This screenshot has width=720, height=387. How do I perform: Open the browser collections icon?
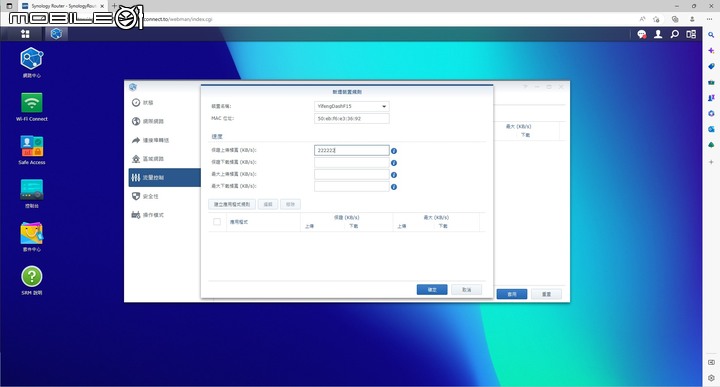675,19
